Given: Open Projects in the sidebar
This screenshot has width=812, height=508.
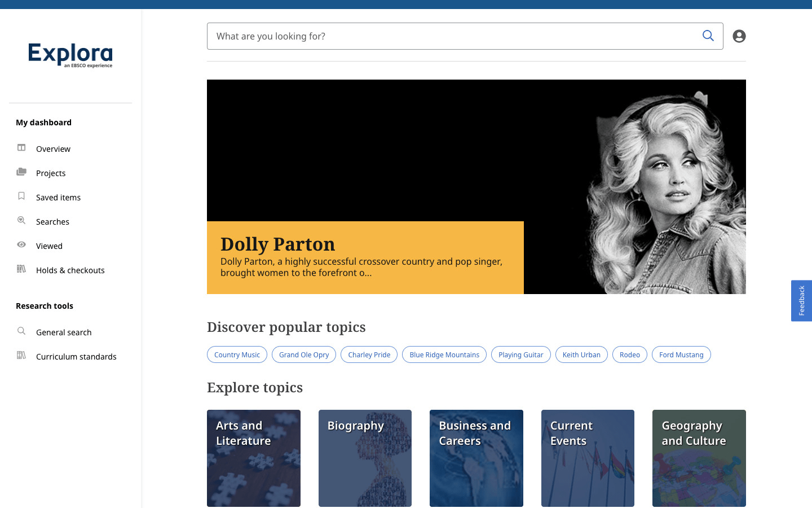Looking at the screenshot, I should [x=51, y=173].
